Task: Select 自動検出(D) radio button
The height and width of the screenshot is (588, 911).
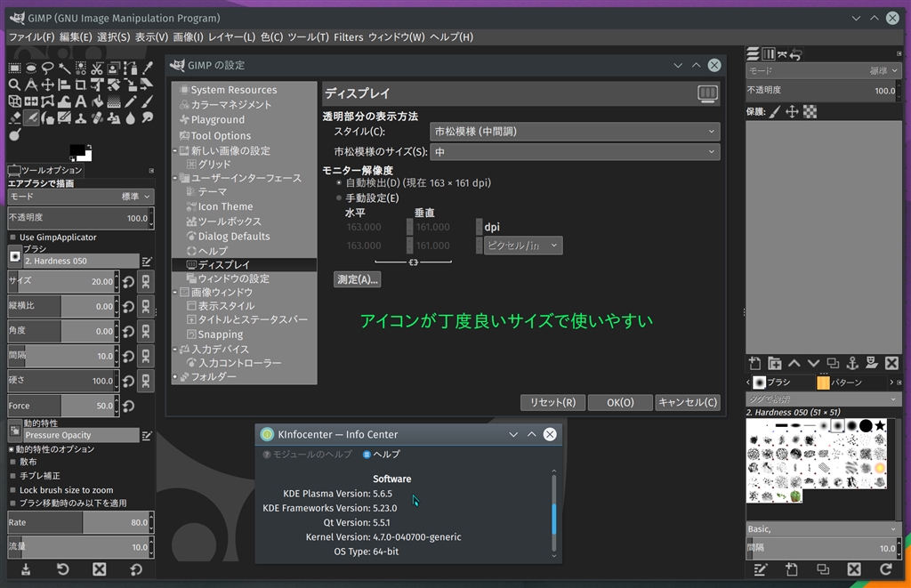Action: tap(339, 183)
